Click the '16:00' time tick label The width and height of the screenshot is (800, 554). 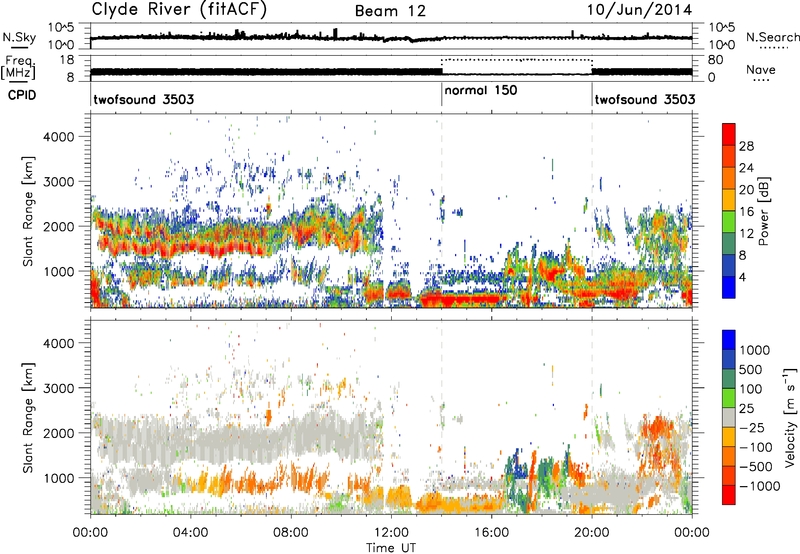point(492,533)
